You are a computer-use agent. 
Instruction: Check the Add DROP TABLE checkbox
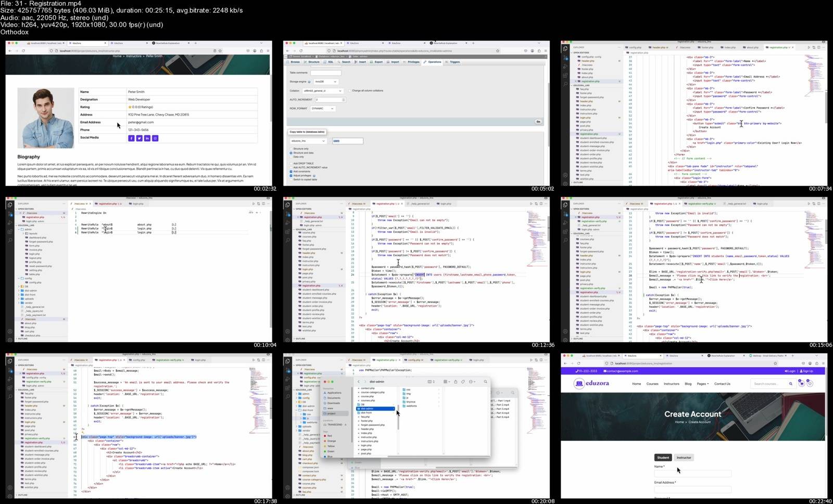click(x=291, y=163)
